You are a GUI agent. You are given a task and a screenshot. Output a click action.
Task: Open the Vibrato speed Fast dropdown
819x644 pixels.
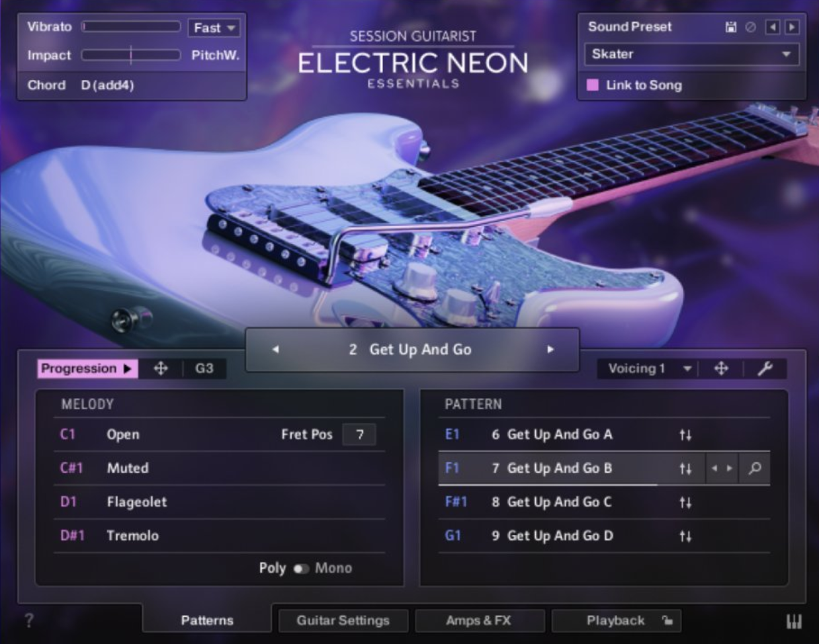coord(214,28)
